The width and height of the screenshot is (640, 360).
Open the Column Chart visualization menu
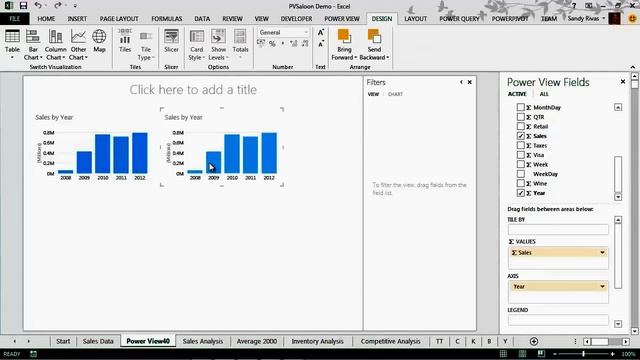pos(56,44)
